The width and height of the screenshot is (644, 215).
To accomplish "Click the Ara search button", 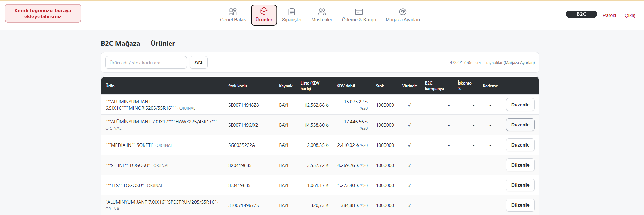I will pyautogui.click(x=199, y=62).
